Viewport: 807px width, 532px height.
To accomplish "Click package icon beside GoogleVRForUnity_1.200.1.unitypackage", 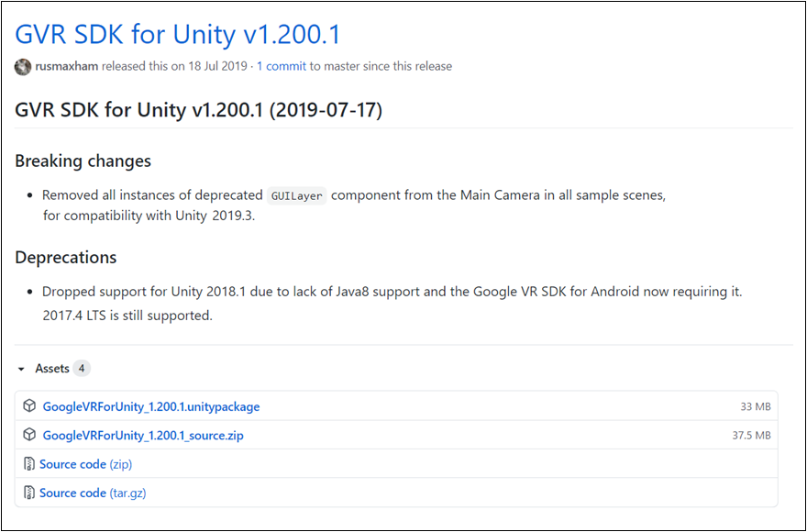I will tap(29, 405).
